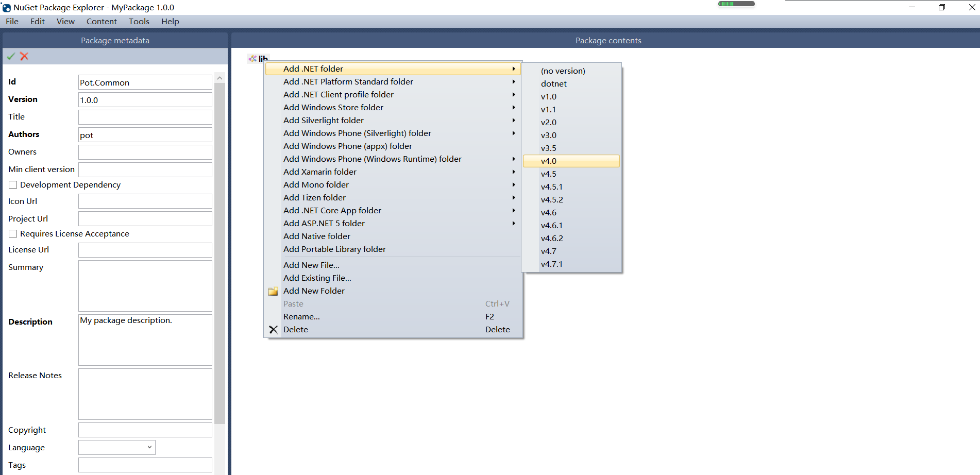Expand the Add Silverlight folder submenu
This screenshot has width=980, height=475.
tap(393, 121)
